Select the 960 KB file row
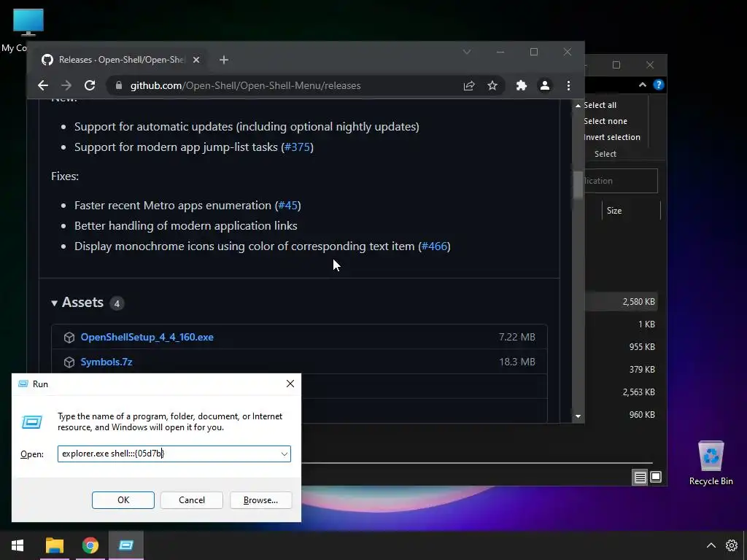The width and height of the screenshot is (747, 560). click(622, 415)
